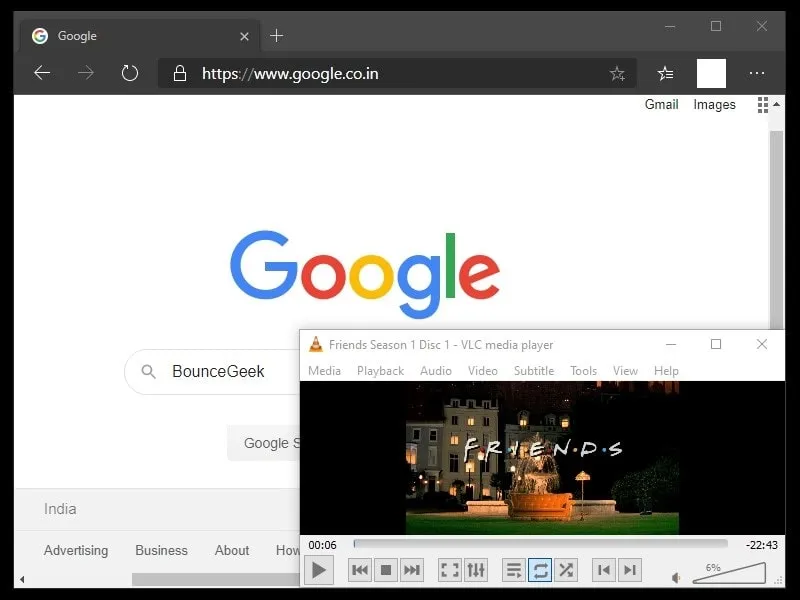The image size is (800, 600).
Task: View site lock information icon
Action: click(180, 73)
